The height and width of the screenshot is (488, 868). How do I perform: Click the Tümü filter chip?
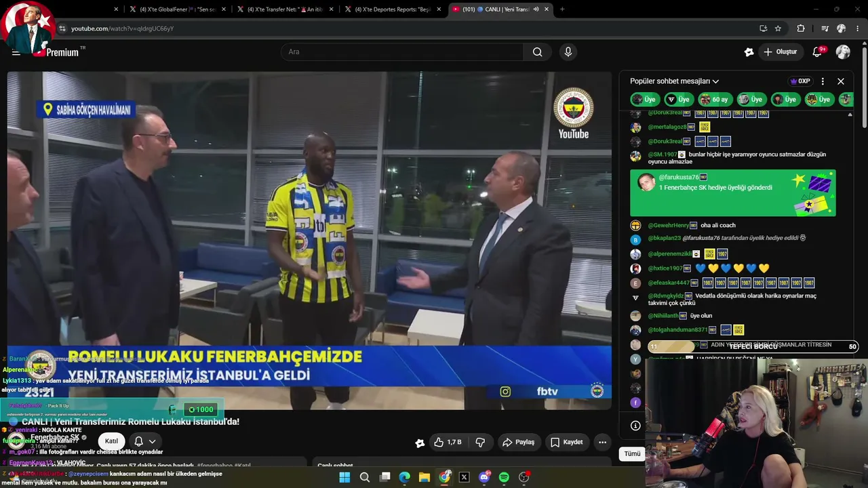(x=632, y=453)
